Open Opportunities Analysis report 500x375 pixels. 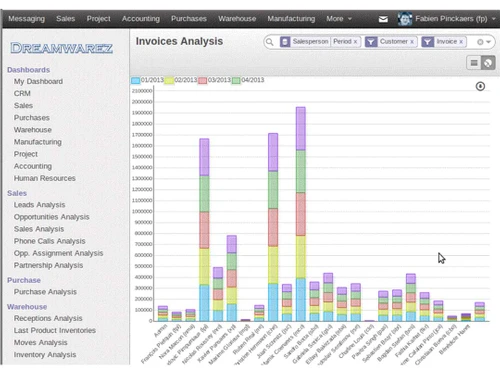pyautogui.click(x=52, y=217)
